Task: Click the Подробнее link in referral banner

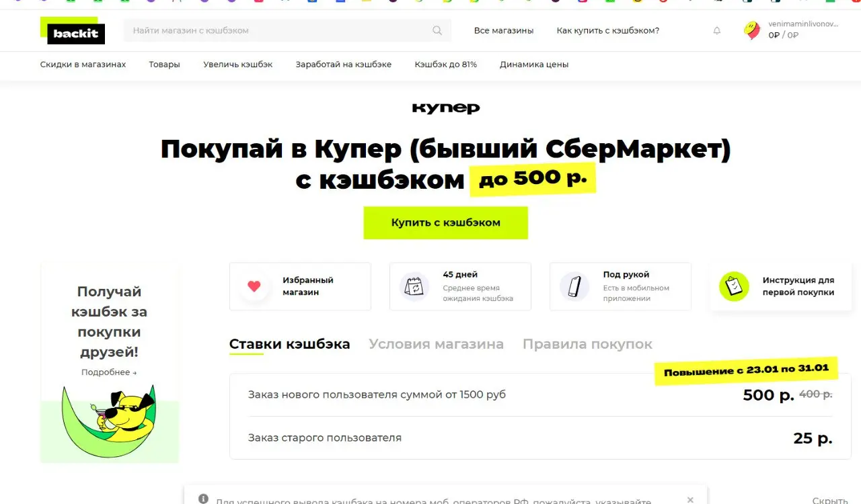Action: coord(109,372)
